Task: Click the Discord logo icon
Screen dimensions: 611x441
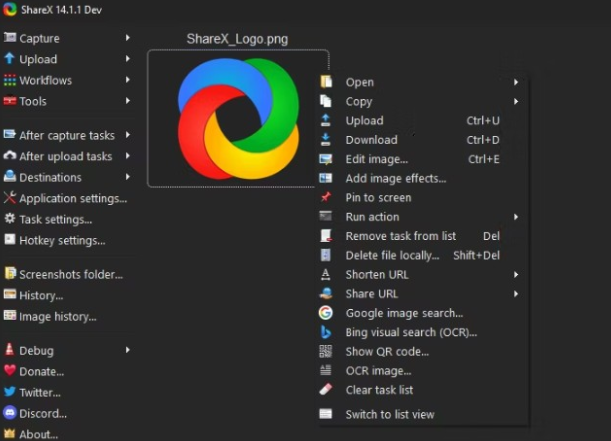Action: [x=10, y=413]
